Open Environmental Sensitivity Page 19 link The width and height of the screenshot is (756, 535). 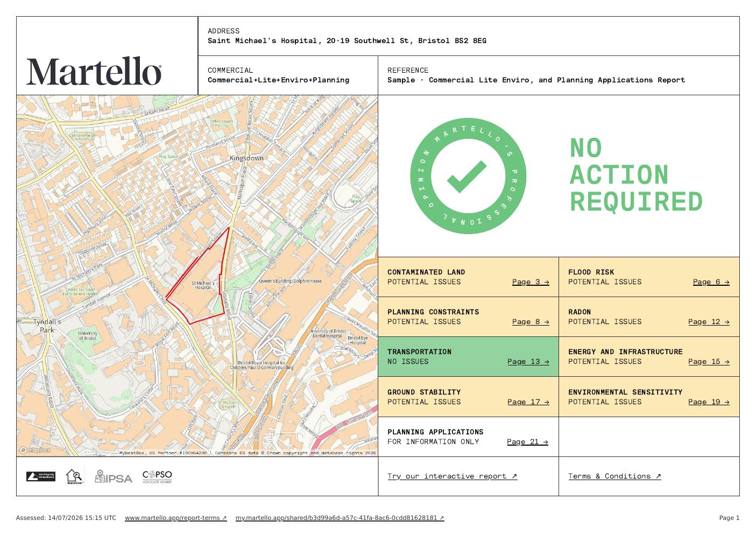[709, 402]
